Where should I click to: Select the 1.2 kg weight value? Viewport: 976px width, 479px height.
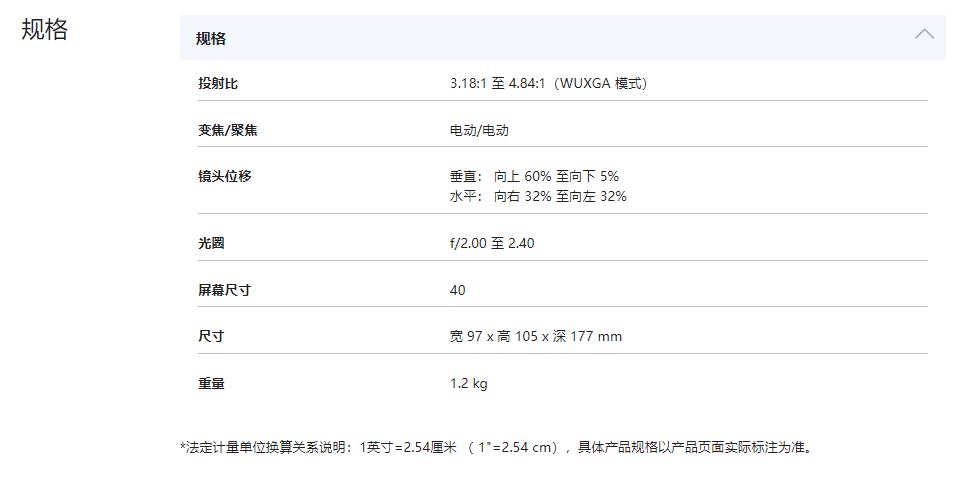(468, 383)
